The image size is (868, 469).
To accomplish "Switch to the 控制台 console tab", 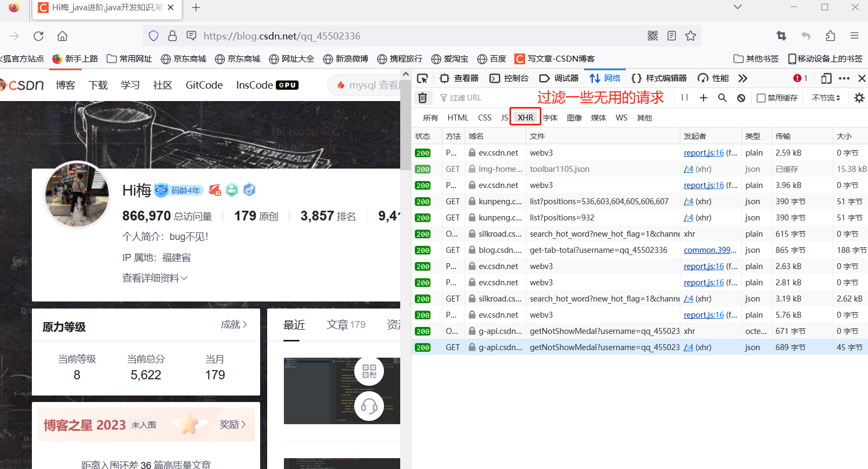I will (509, 78).
